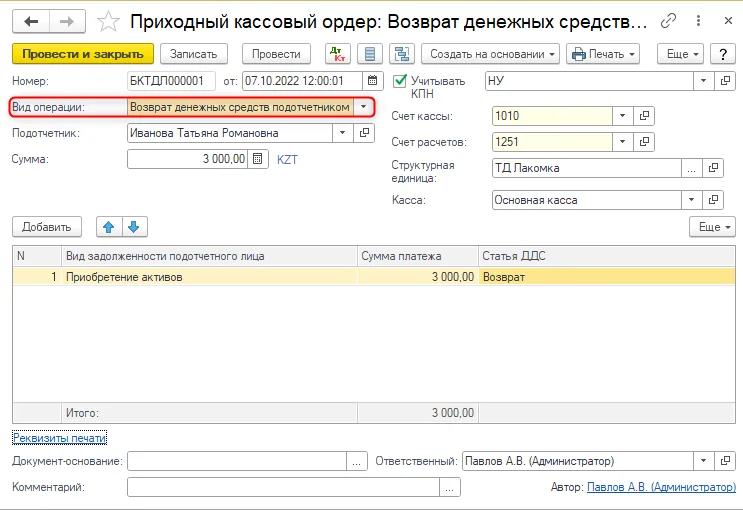Expand the Вид операции dropdown
This screenshot has width=743, height=510.
tap(363, 107)
